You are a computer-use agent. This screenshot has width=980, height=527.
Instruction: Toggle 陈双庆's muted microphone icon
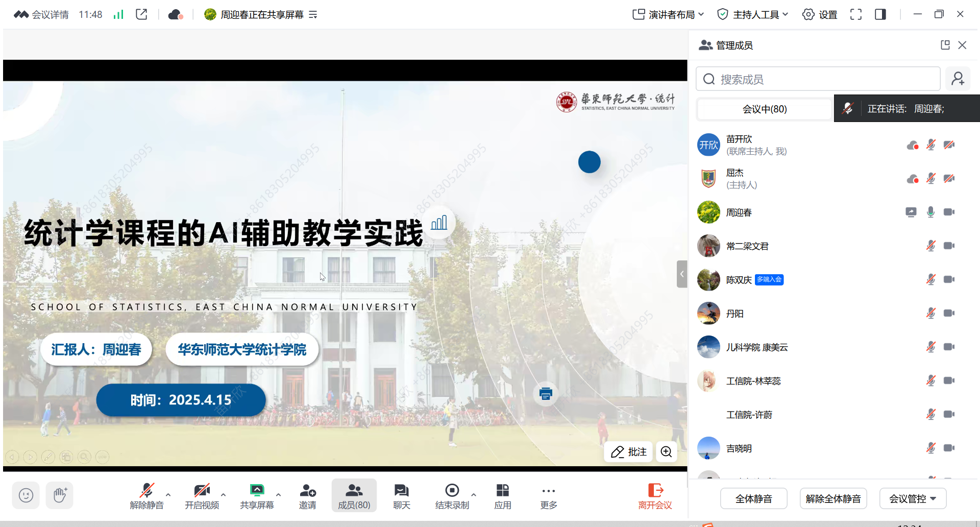click(x=931, y=280)
